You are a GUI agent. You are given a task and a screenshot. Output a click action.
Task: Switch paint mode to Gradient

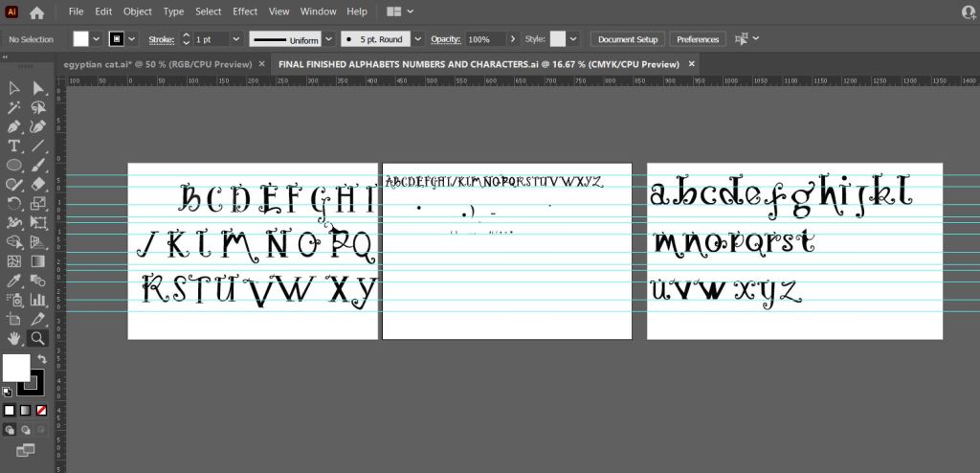click(x=25, y=410)
